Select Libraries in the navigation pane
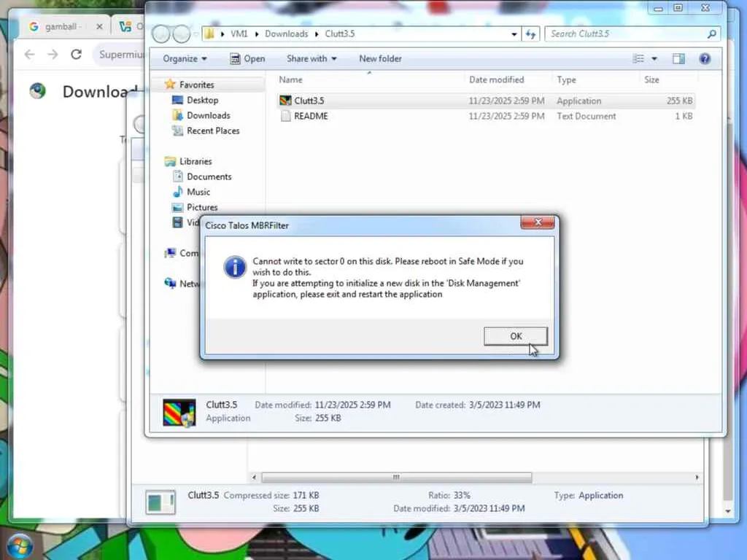This screenshot has height=560, width=747. (196, 161)
